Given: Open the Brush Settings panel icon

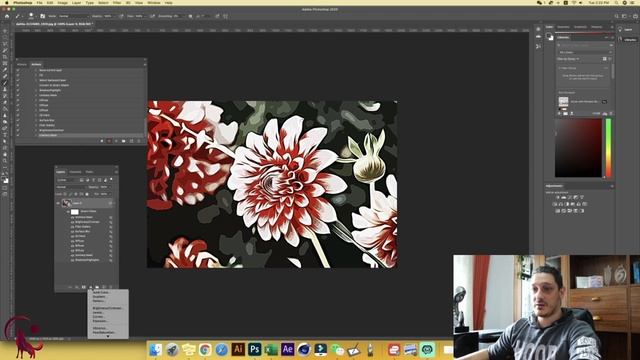Looking at the screenshot, I should [42, 16].
